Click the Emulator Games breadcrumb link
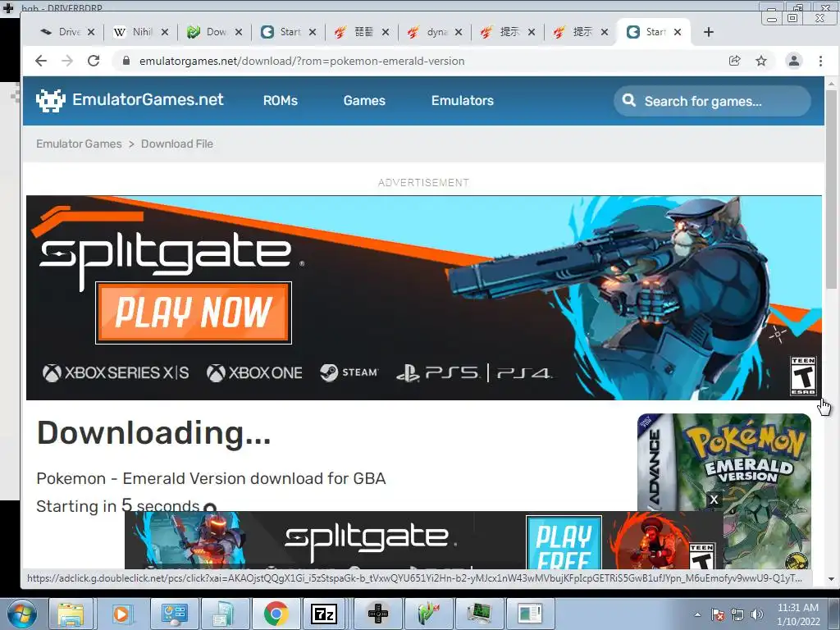840x630 pixels. [x=79, y=144]
